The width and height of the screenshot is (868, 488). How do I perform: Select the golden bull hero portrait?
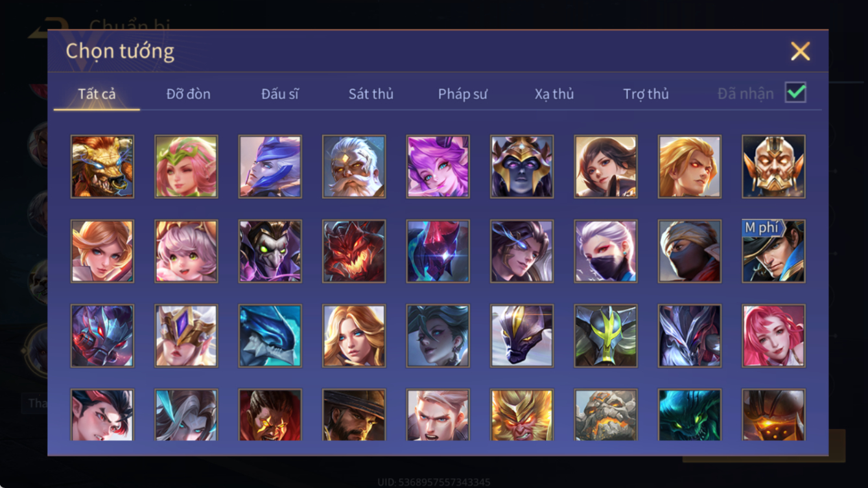pyautogui.click(x=102, y=167)
